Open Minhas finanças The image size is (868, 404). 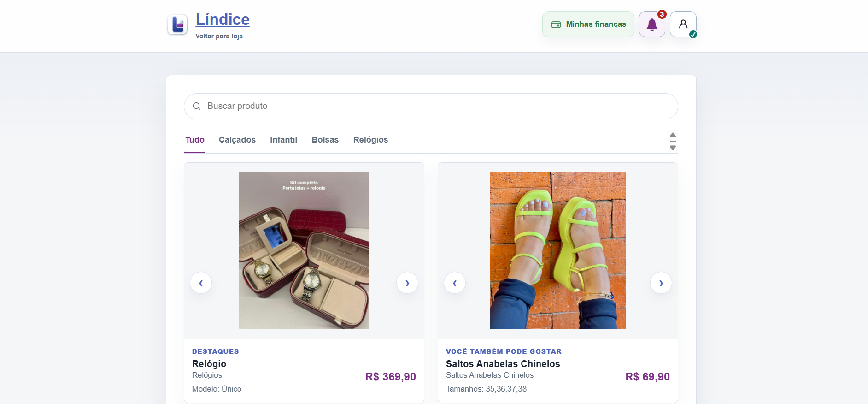588,24
